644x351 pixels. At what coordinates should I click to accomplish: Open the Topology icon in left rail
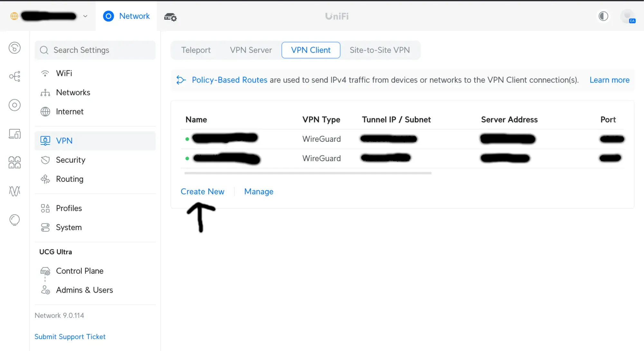click(x=14, y=76)
